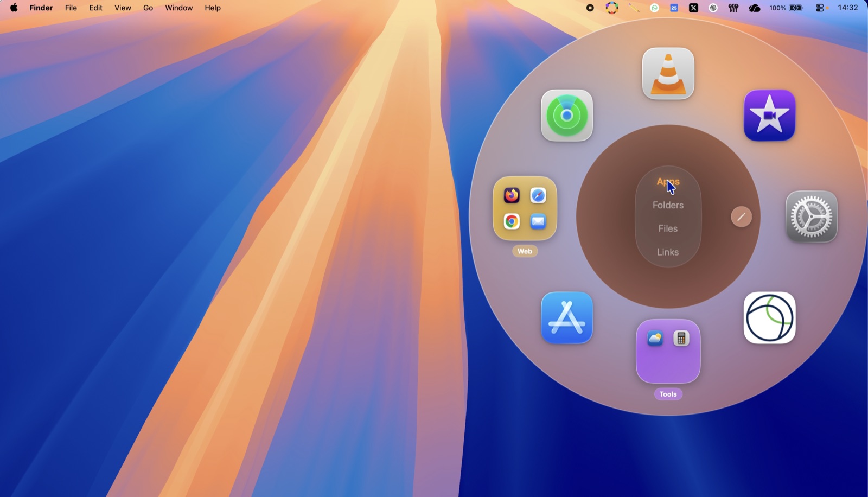Open Safari in the Web group
868x497 pixels.
538,195
